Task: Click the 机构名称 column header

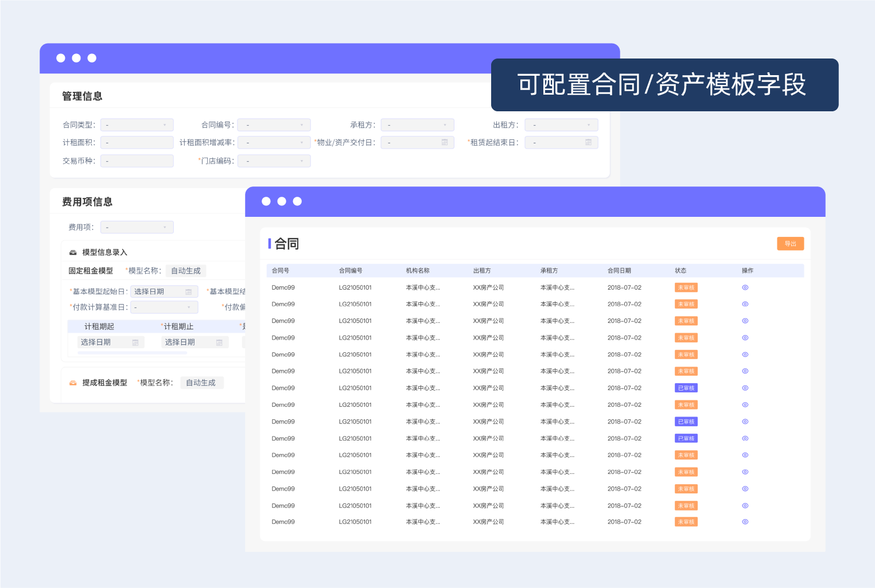Action: (418, 271)
